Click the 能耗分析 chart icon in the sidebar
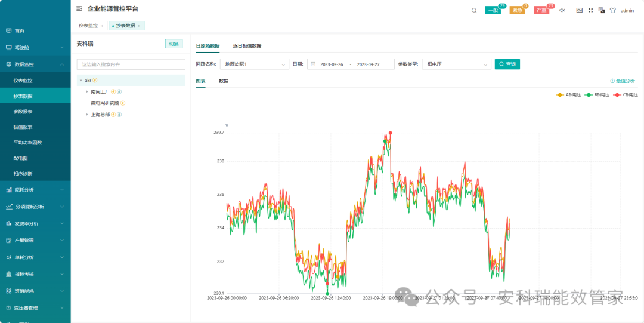Viewport: 644px width, 323px height. (8, 190)
